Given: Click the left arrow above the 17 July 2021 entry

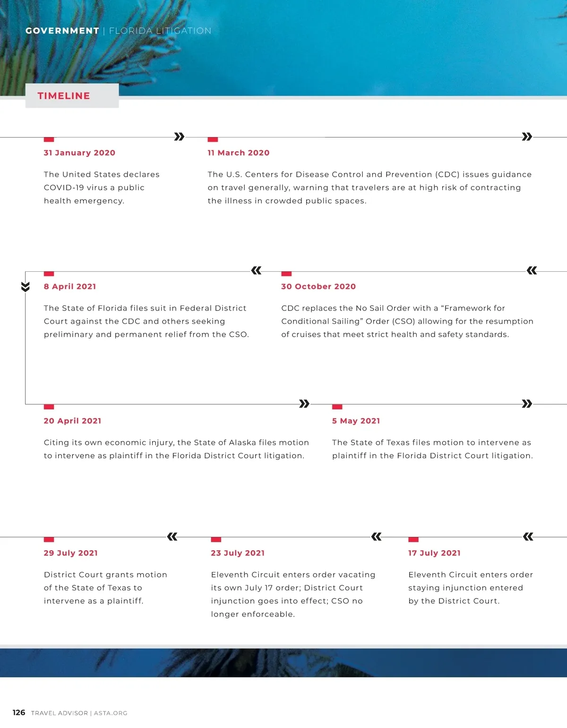Looking at the screenshot, I should [x=528, y=537].
